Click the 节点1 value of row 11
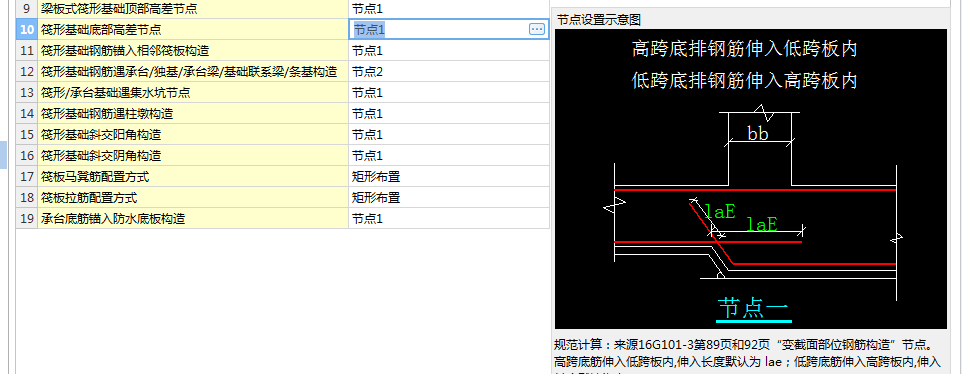 (x=448, y=50)
